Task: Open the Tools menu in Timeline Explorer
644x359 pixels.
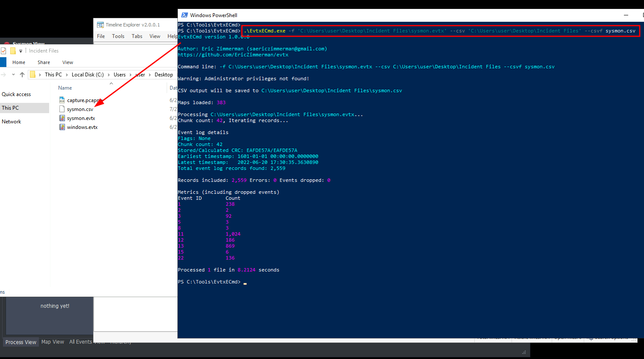Action: coord(118,36)
